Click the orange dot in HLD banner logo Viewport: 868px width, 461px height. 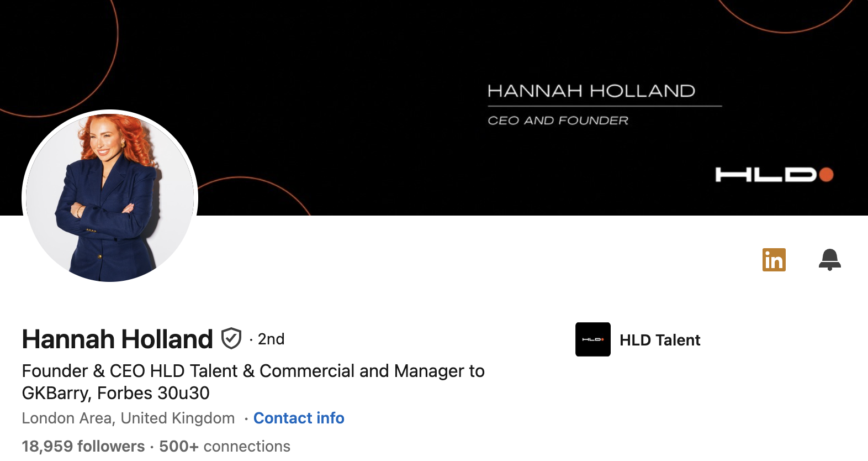(826, 175)
